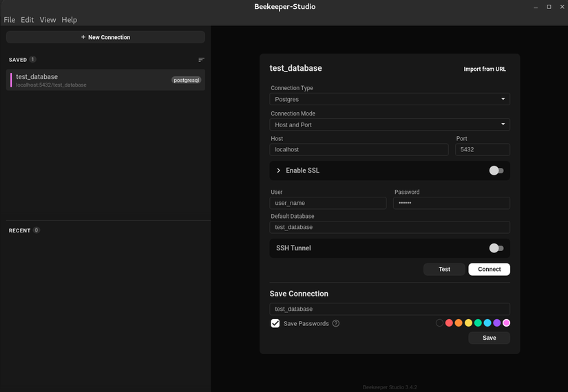
Task: Click the plus New Connection button
Action: [105, 37]
